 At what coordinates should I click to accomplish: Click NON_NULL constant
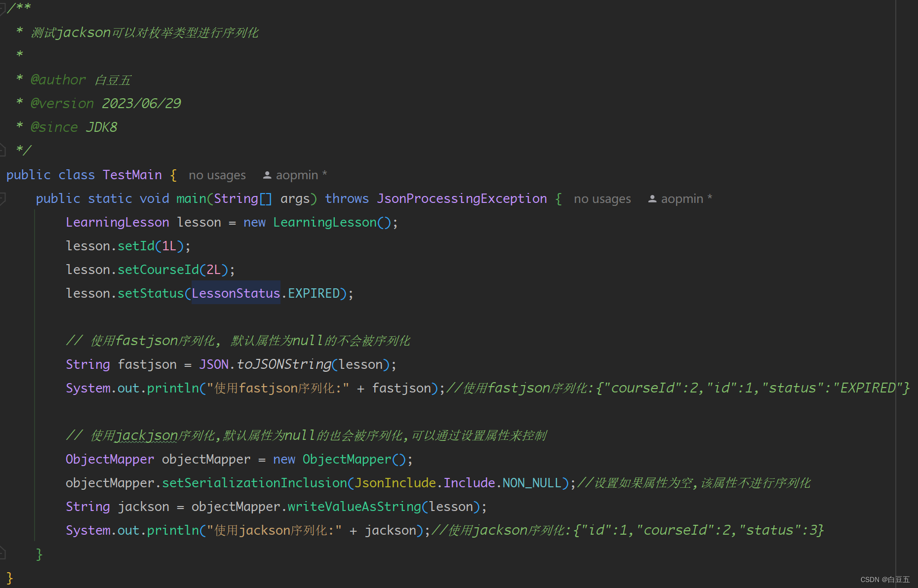tap(532, 483)
